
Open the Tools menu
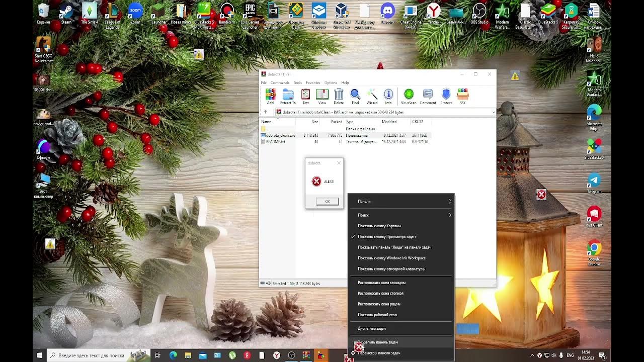click(x=298, y=82)
